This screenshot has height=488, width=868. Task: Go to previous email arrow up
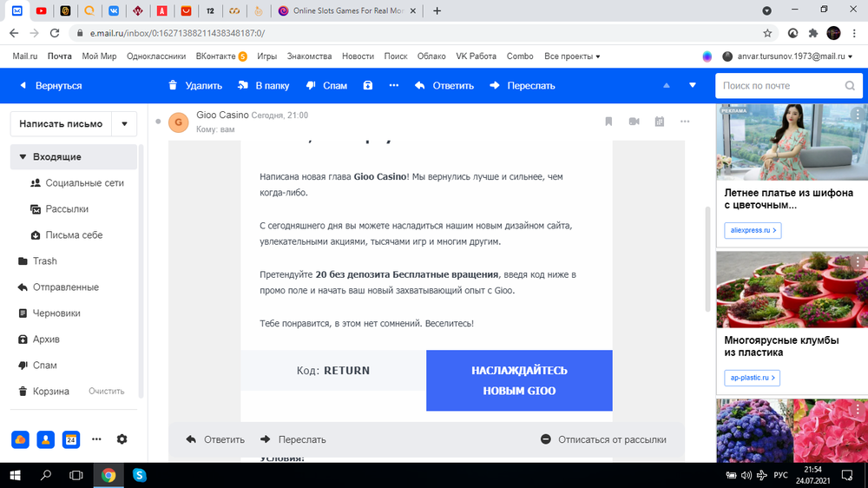click(667, 85)
